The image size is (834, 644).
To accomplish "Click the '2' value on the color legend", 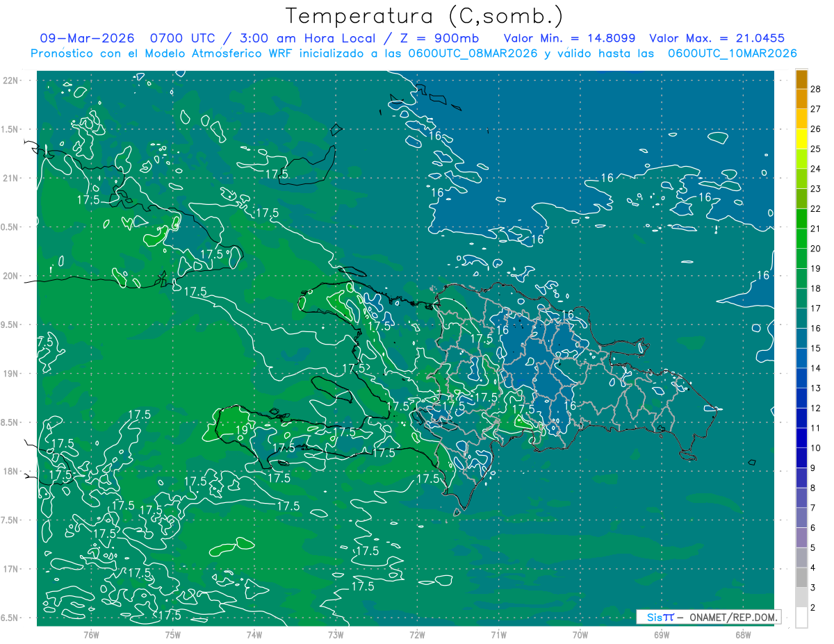I will pos(813,608).
